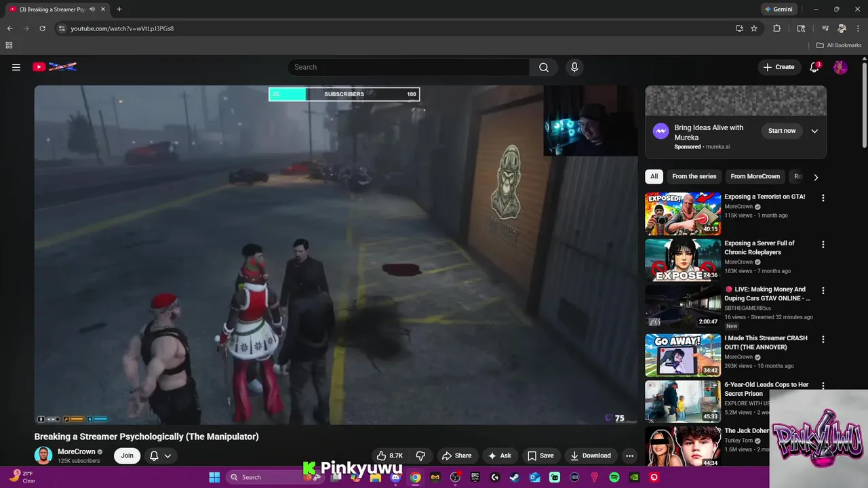Launch Epic Games from taskbar
This screenshot has width=868, height=488.
(475, 477)
